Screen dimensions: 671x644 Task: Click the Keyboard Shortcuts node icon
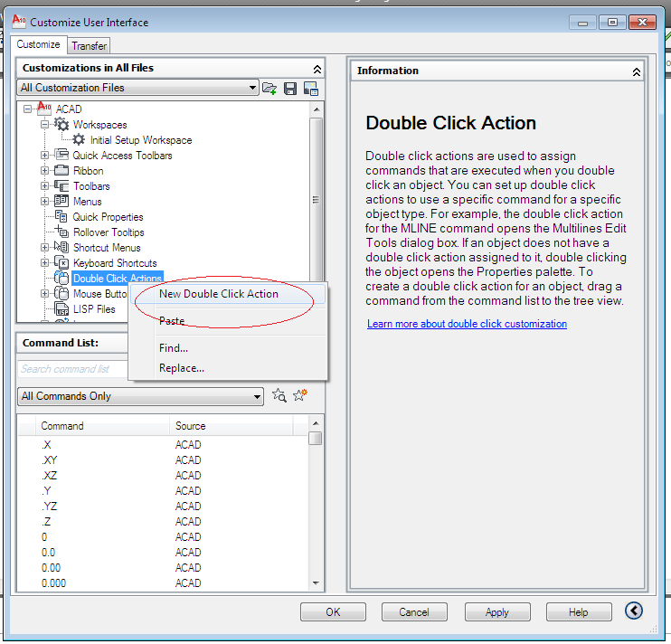click(x=61, y=262)
